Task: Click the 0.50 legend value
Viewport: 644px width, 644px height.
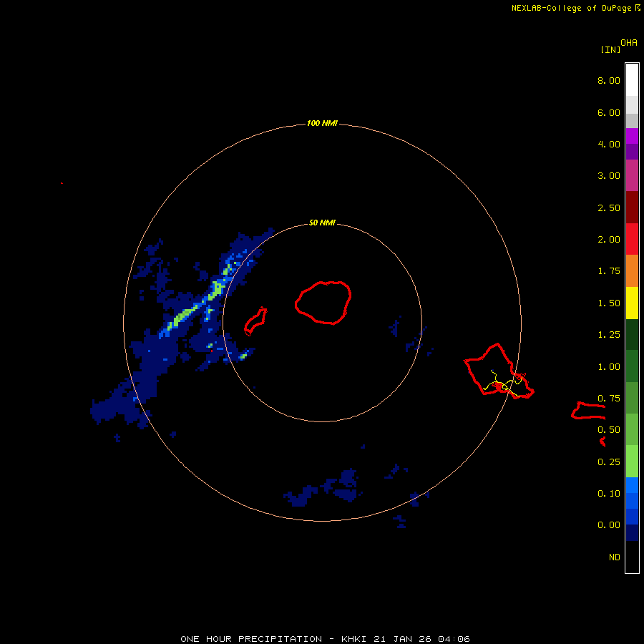Action: pyautogui.click(x=609, y=430)
